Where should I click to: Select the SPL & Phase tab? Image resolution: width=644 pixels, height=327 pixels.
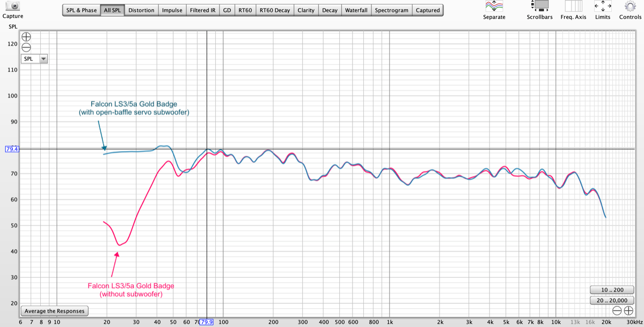(82, 10)
